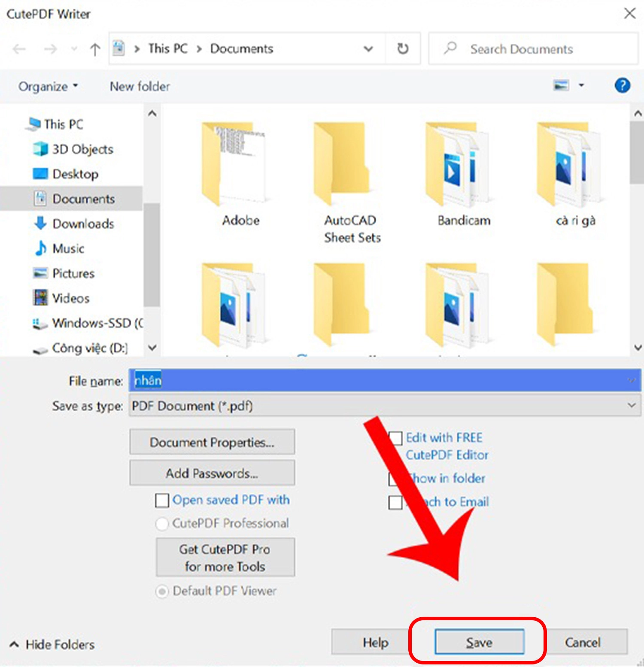Collapse panel with Hide Folders
The image size is (644, 667).
click(x=52, y=644)
